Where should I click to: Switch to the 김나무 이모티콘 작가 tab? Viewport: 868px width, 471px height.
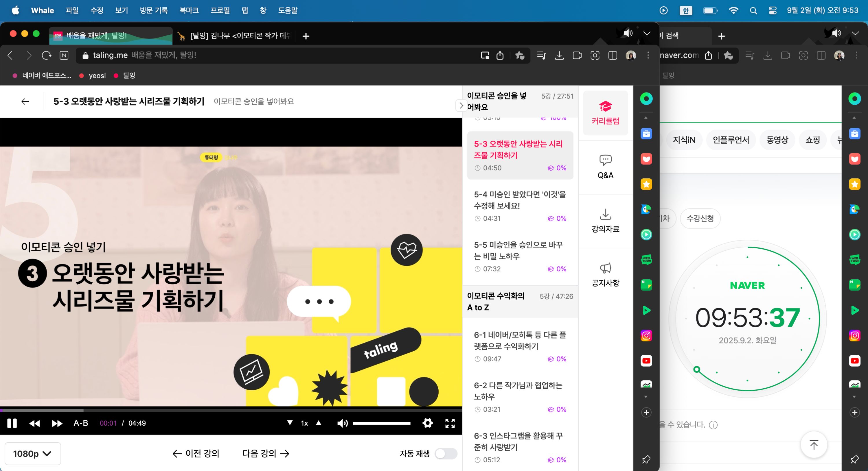click(236, 36)
